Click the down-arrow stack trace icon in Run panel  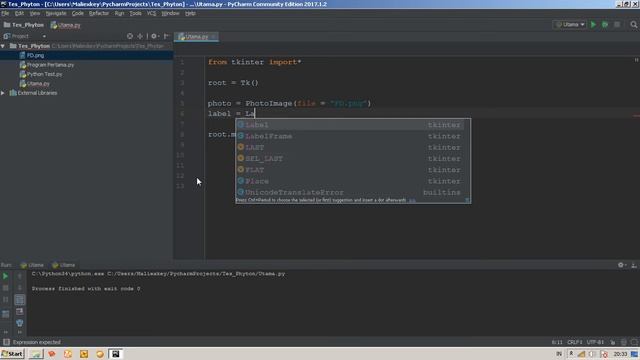20,288
